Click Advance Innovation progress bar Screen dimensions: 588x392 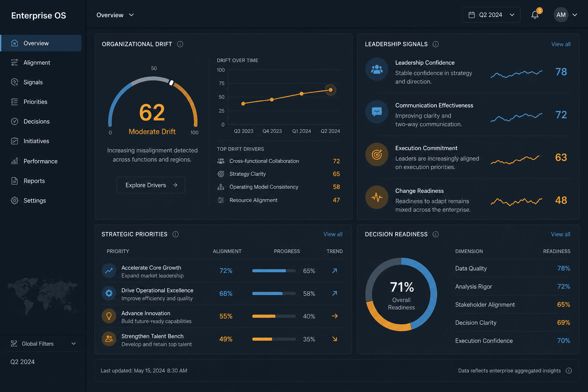pyautogui.click(x=274, y=316)
